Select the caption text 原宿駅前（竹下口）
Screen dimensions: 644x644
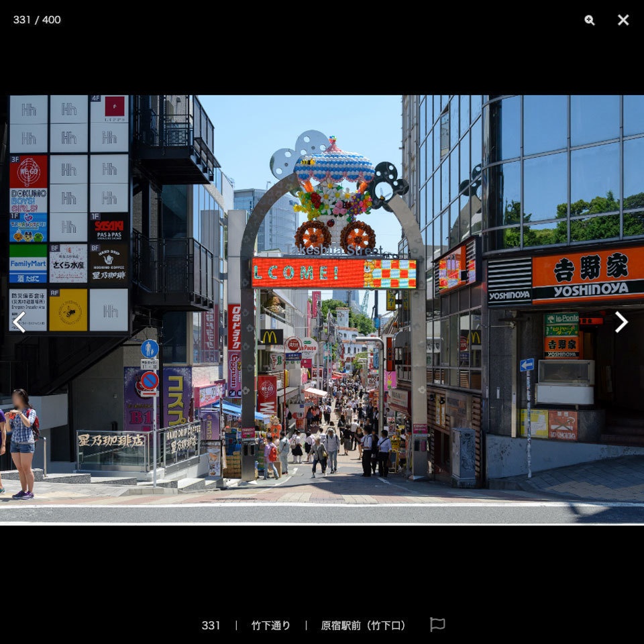click(363, 625)
